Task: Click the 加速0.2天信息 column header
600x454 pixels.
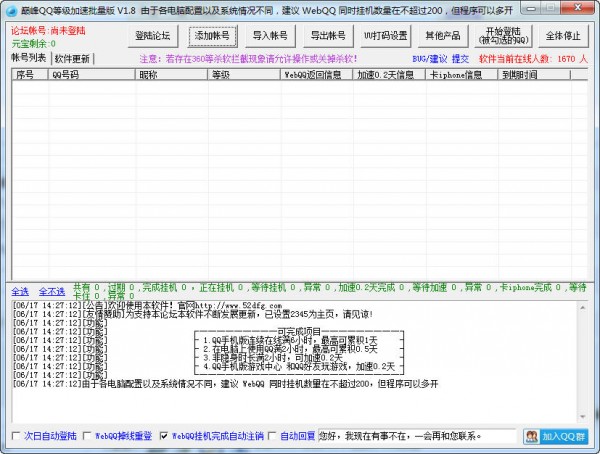Action: tap(389, 75)
